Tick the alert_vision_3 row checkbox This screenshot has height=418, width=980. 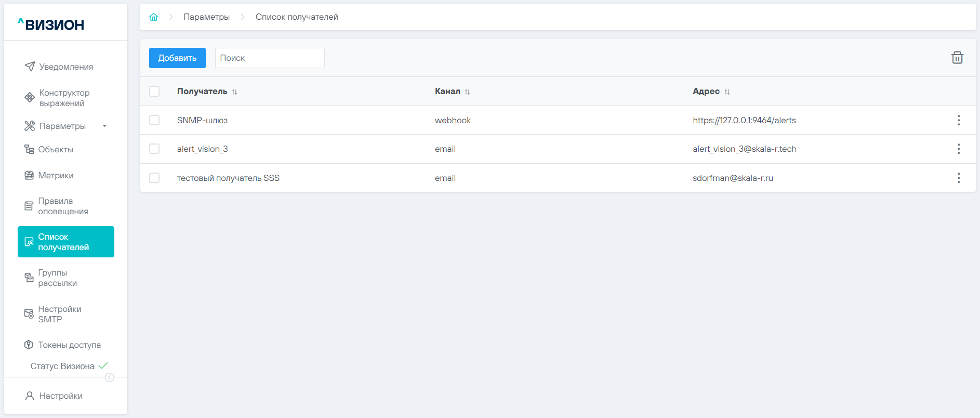pyautogui.click(x=154, y=149)
